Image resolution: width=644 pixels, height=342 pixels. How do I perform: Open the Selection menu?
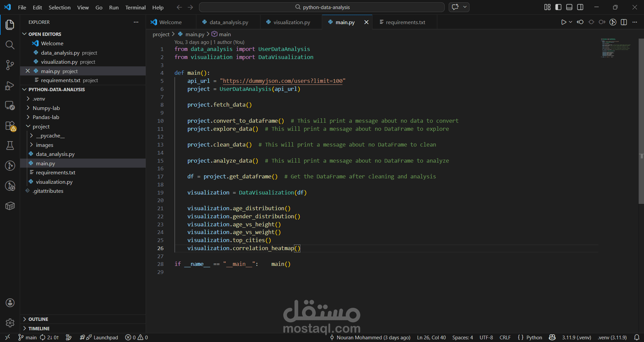point(59,7)
